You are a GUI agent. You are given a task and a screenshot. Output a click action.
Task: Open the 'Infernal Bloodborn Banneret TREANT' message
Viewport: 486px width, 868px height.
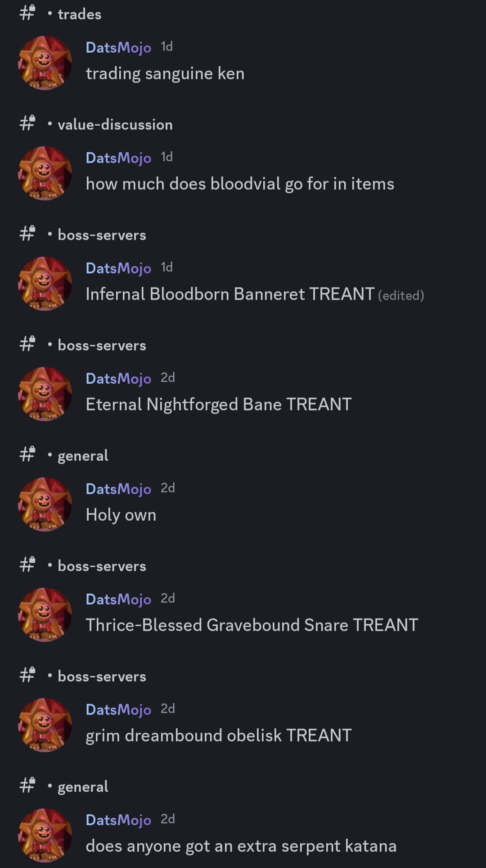[230, 294]
